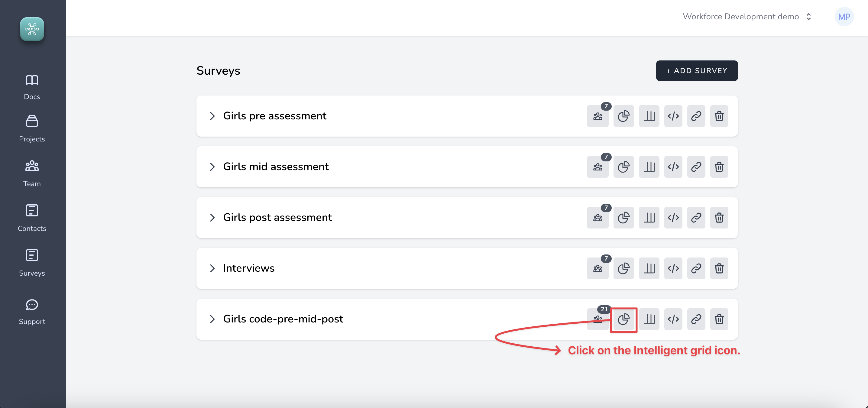Viewport: 868px width, 408px height.
Task: Expand the Interviews survey row
Action: [x=212, y=268]
